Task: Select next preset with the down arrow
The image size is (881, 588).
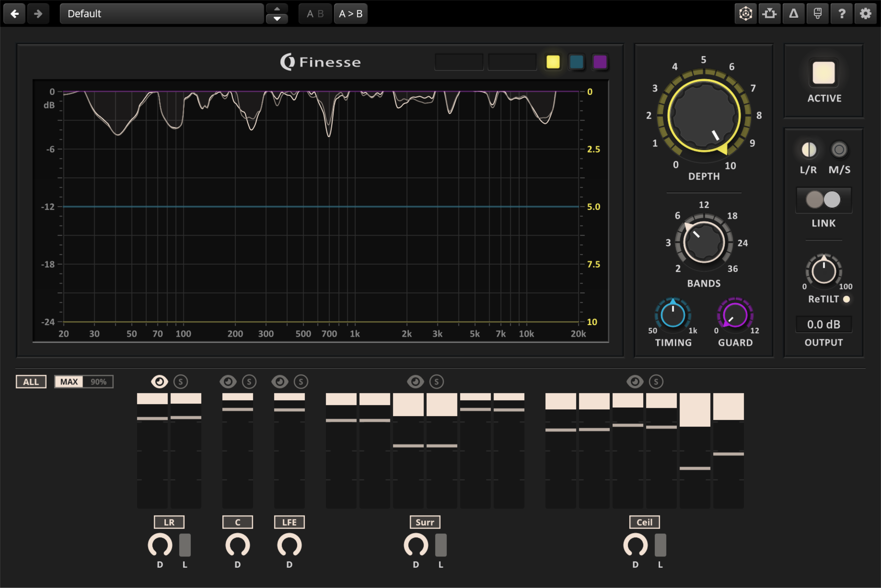Action: click(x=277, y=19)
